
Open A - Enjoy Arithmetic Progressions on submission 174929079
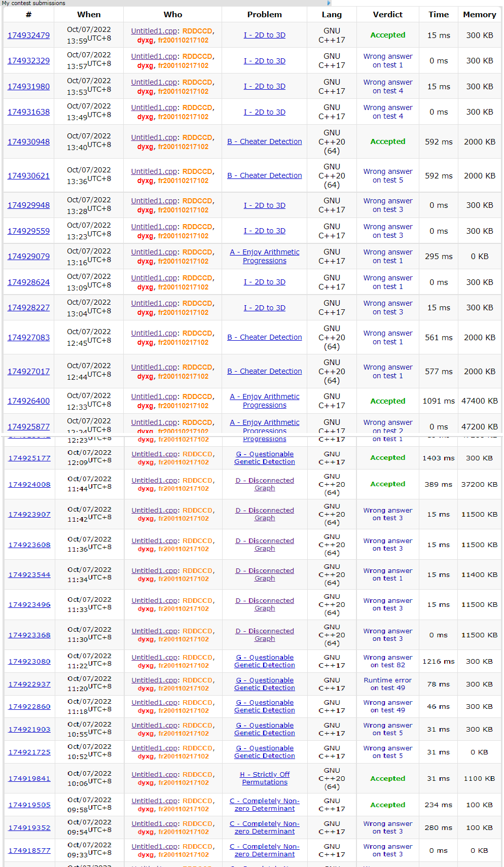264,257
